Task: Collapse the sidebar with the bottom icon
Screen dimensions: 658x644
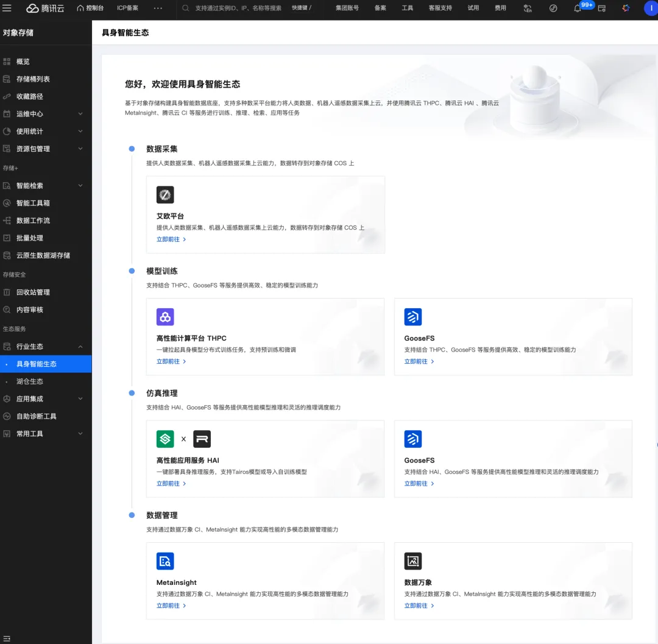Action: [7, 638]
